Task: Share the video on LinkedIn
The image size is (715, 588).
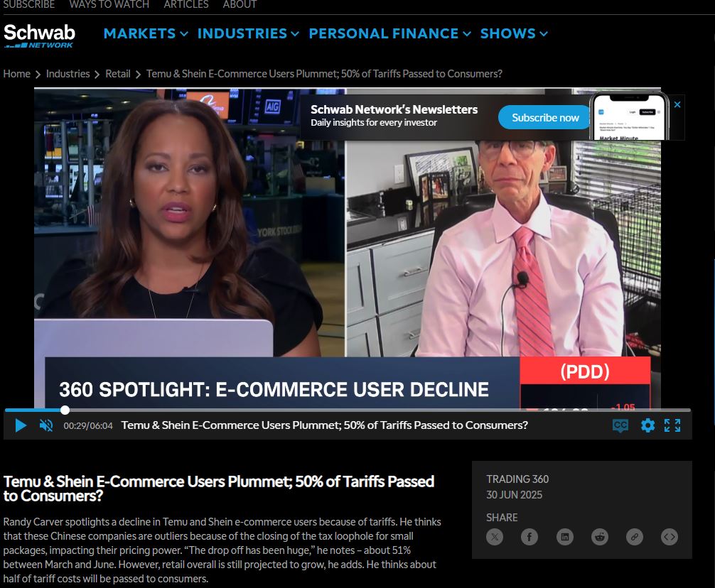Action: pos(564,537)
